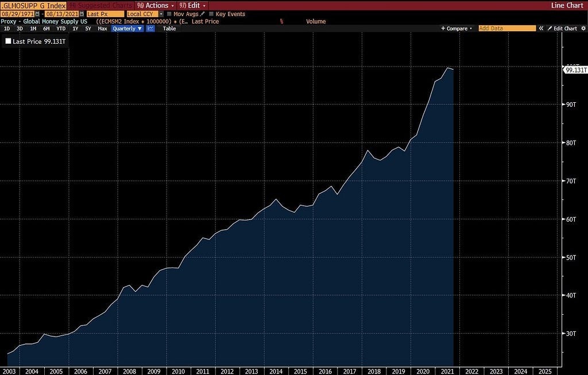Click the 2025 x-axis label
This screenshot has width=588, height=375.
pyautogui.click(x=545, y=371)
